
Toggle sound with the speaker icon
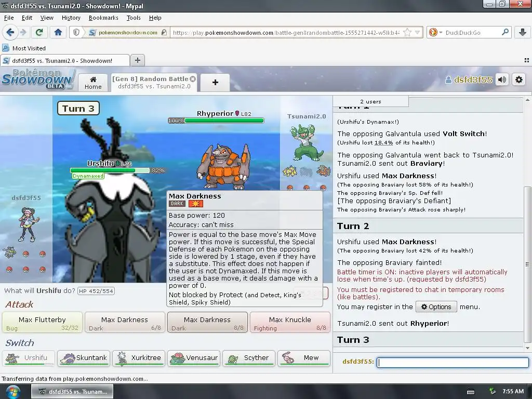[x=502, y=79]
